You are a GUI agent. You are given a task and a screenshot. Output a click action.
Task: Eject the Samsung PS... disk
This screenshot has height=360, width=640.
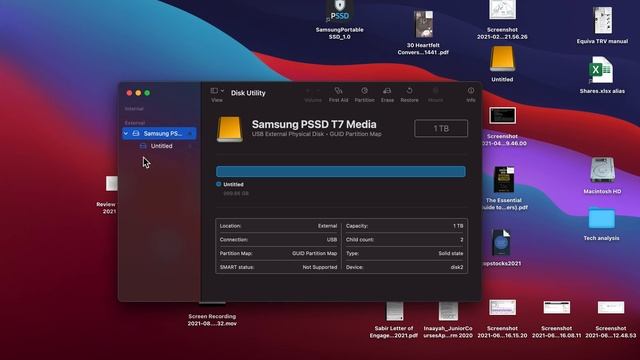pos(190,133)
